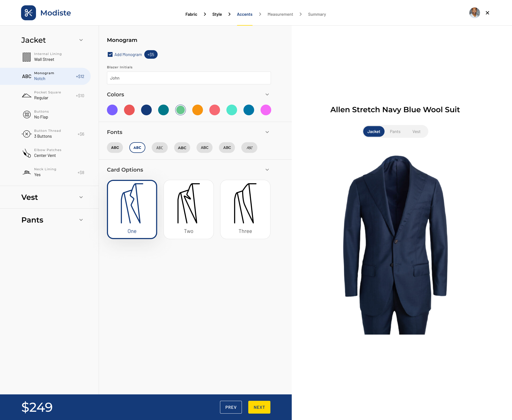Click the PREV button
The height and width of the screenshot is (420, 512).
(231, 407)
